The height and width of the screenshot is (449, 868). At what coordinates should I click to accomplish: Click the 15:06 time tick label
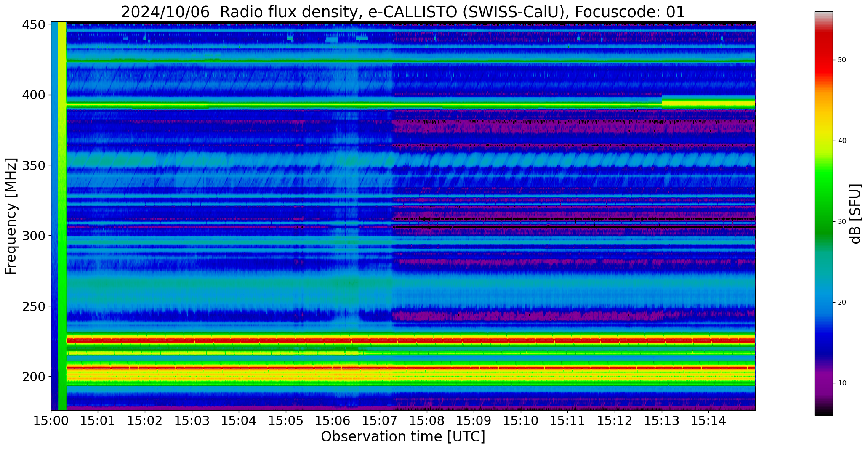coord(333,420)
